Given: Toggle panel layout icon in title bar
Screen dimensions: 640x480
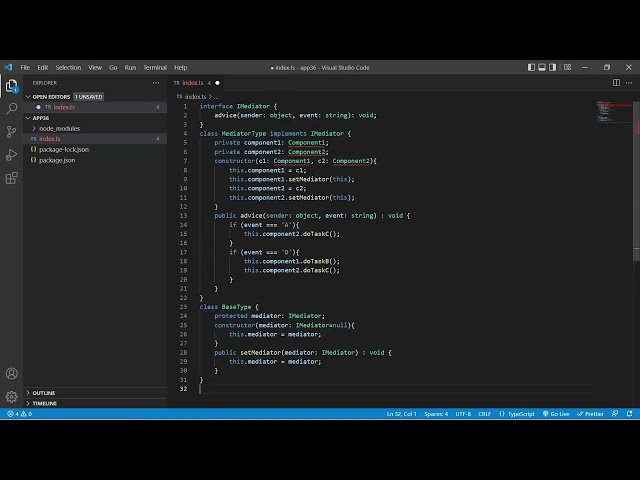Looking at the screenshot, I should tap(542, 67).
